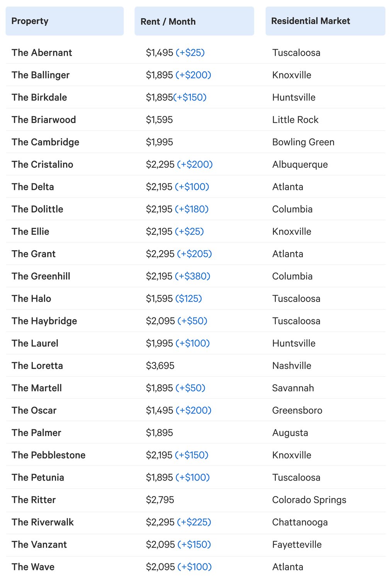Select The Briarwood's $1,595 rent value
392x580 pixels.
pos(159,120)
